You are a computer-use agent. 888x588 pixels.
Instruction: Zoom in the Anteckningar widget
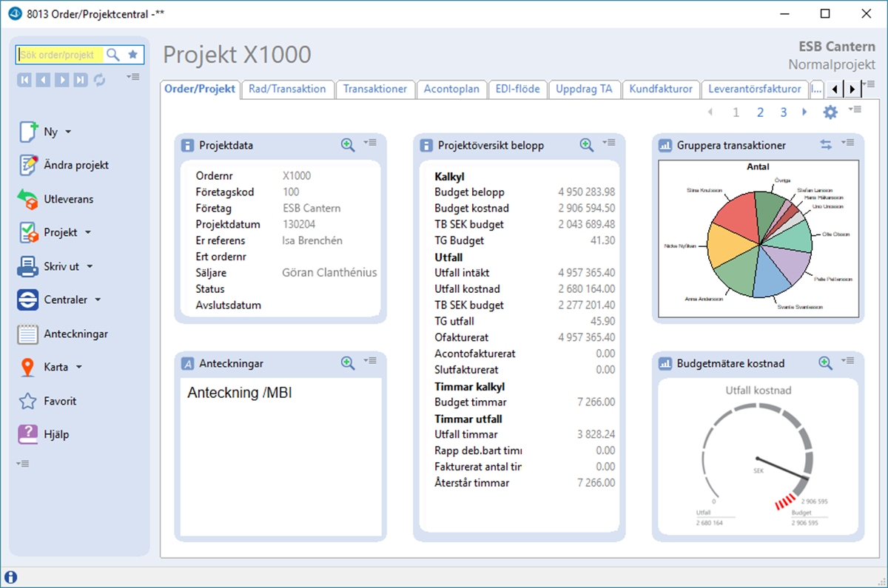(x=348, y=362)
